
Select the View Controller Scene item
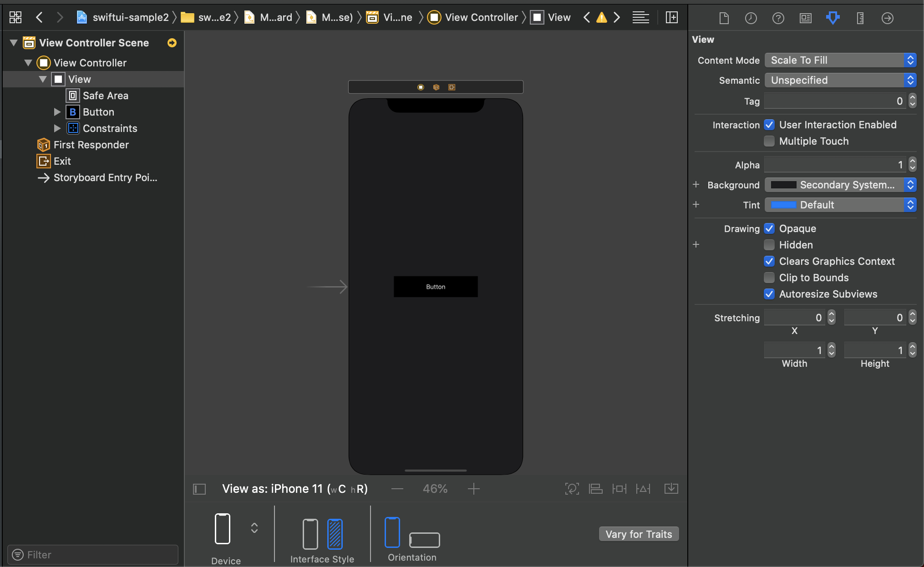[x=94, y=43]
